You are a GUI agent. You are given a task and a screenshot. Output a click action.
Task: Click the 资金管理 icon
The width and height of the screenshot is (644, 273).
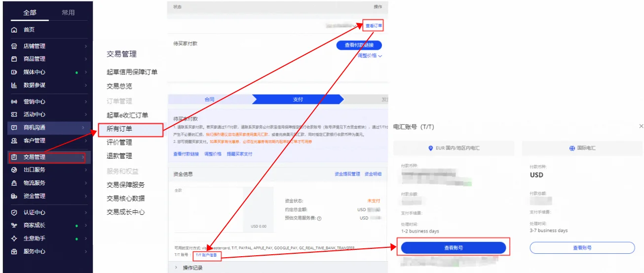click(14, 196)
